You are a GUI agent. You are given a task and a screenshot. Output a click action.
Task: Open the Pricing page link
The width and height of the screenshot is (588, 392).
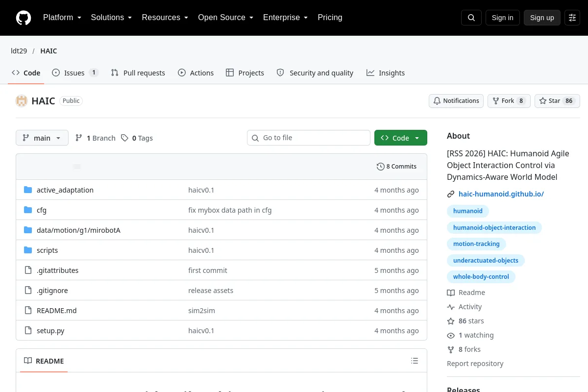[330, 18]
